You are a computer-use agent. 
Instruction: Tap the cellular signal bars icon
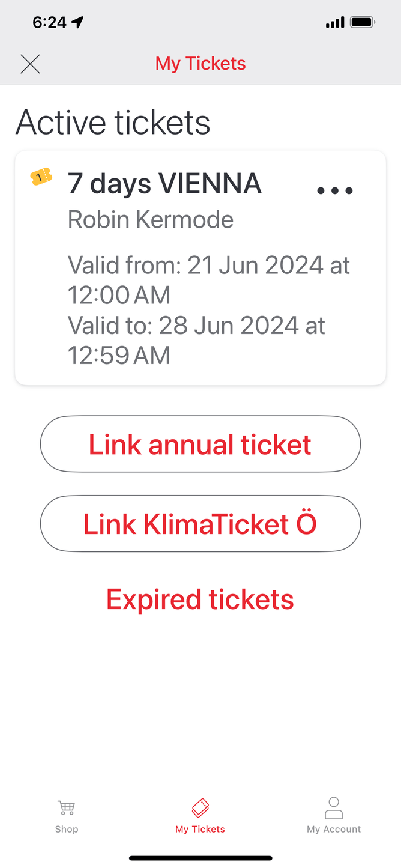(335, 23)
